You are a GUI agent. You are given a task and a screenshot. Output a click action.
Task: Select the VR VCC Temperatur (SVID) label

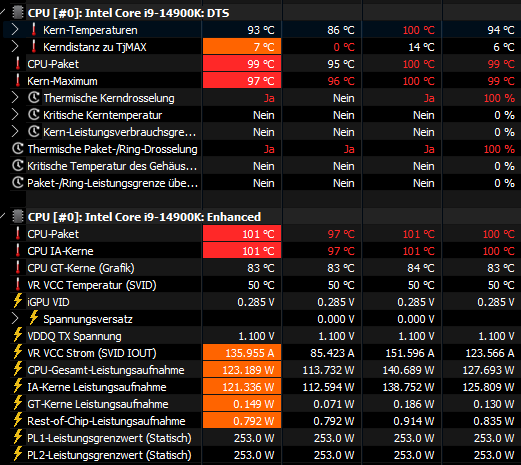pyautogui.click(x=92, y=285)
